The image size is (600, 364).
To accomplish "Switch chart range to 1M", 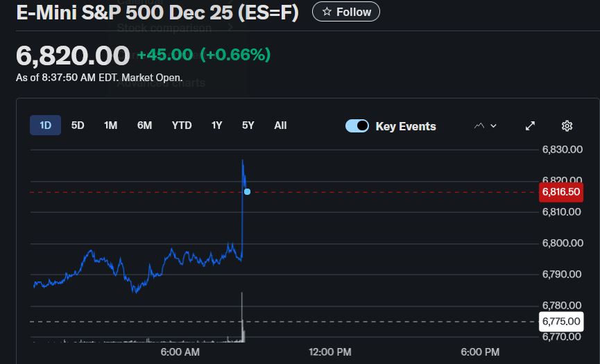I will tap(110, 125).
